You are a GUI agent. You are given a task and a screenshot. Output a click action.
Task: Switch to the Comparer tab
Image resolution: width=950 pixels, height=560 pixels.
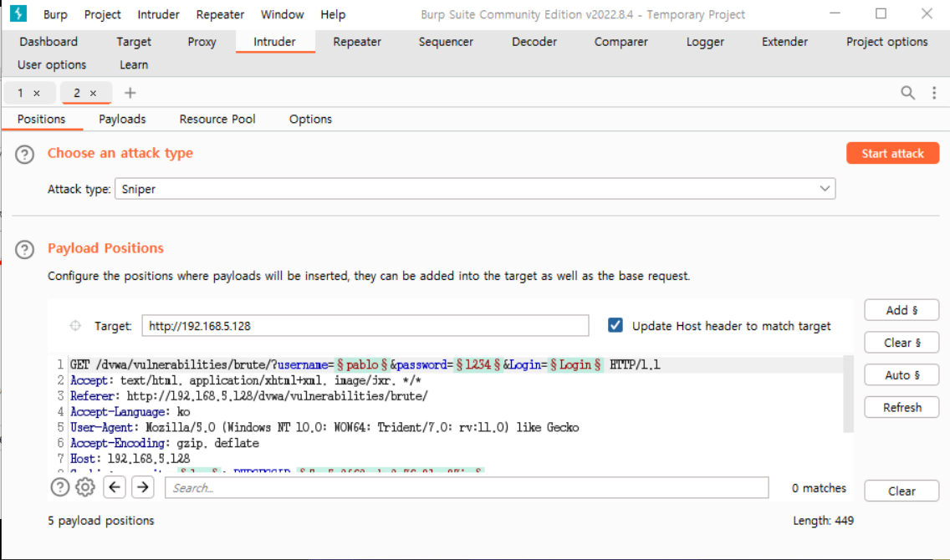(621, 42)
